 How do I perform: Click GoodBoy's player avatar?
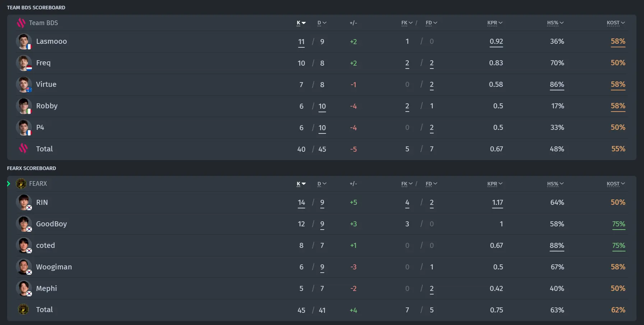point(24,224)
